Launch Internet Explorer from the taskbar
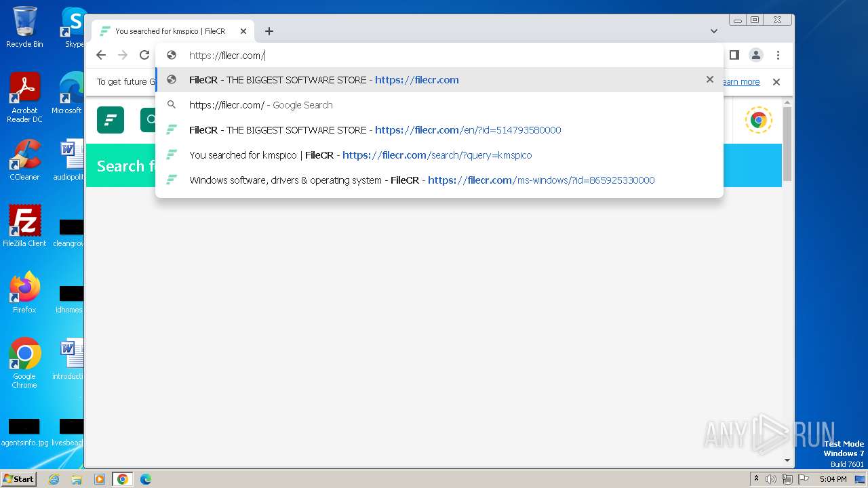The height and width of the screenshot is (488, 868). point(54,479)
